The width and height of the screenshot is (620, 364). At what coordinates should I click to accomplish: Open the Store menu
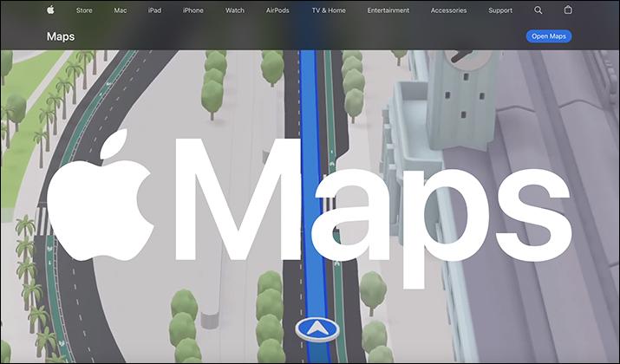84,10
